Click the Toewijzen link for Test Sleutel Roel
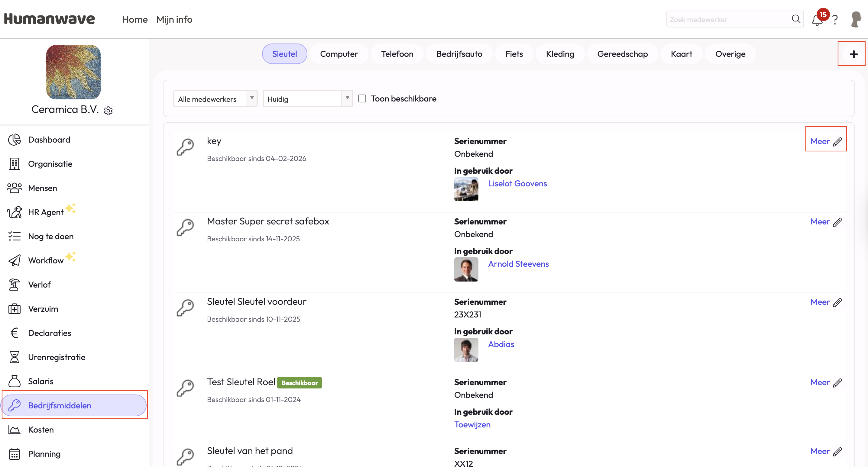868x467 pixels. [472, 425]
